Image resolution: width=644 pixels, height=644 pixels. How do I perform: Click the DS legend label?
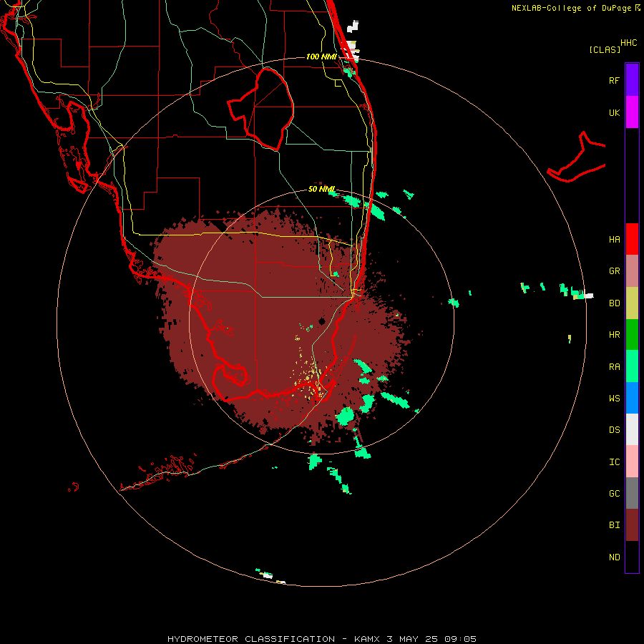coord(614,430)
